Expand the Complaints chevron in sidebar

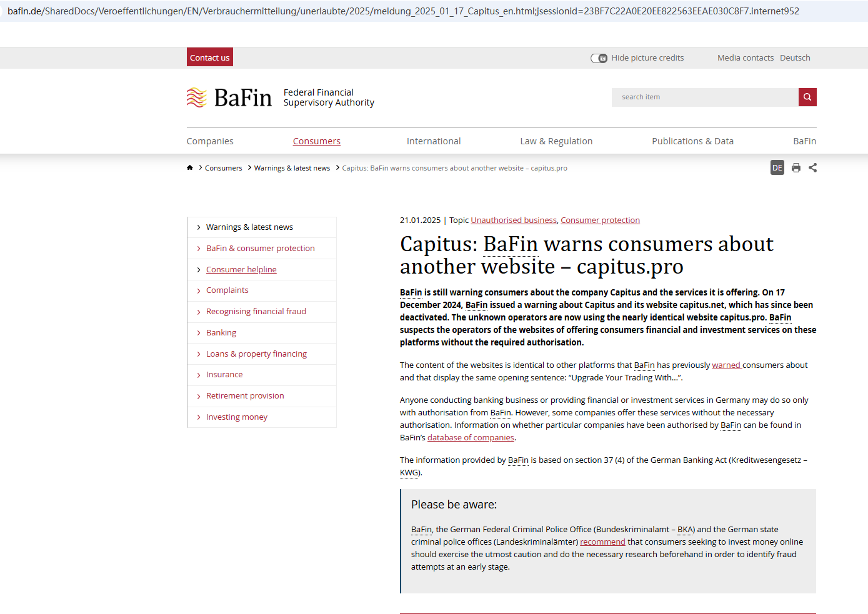pos(199,290)
